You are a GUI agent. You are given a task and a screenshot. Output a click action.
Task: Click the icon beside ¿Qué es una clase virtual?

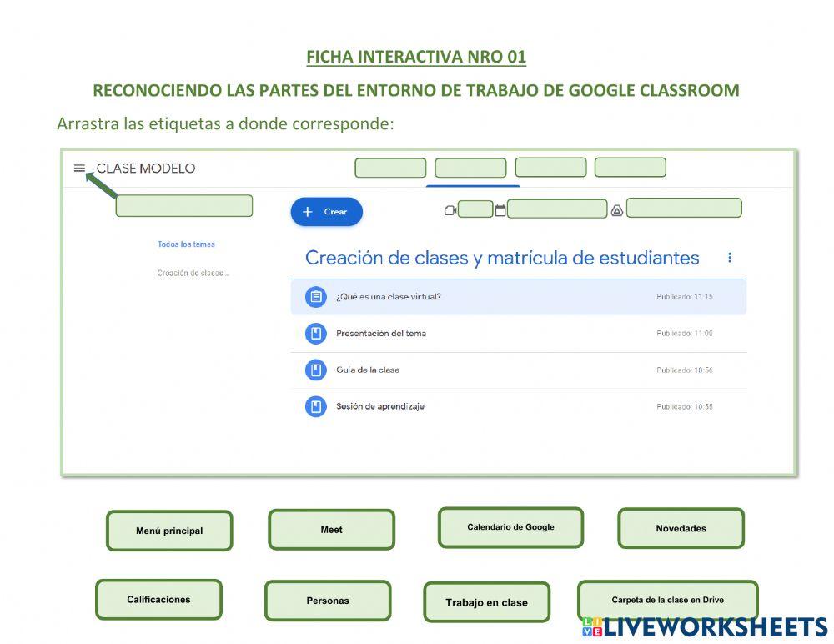(x=315, y=297)
